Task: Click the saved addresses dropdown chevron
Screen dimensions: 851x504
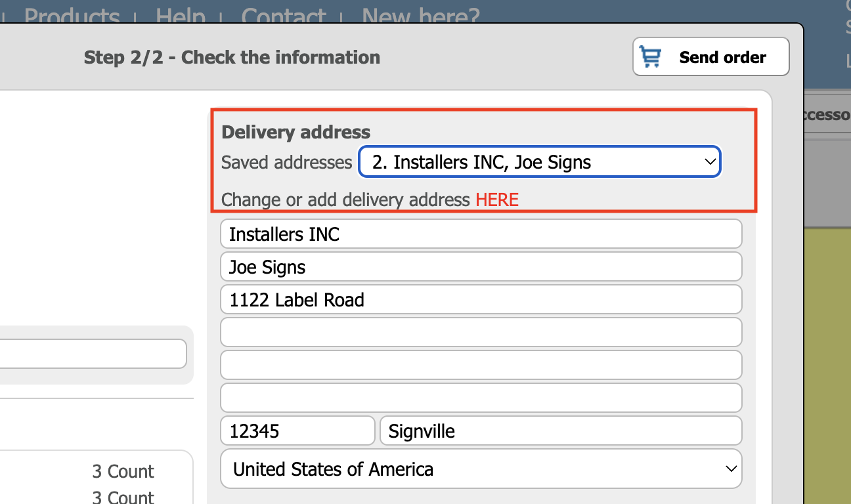Action: pos(709,162)
